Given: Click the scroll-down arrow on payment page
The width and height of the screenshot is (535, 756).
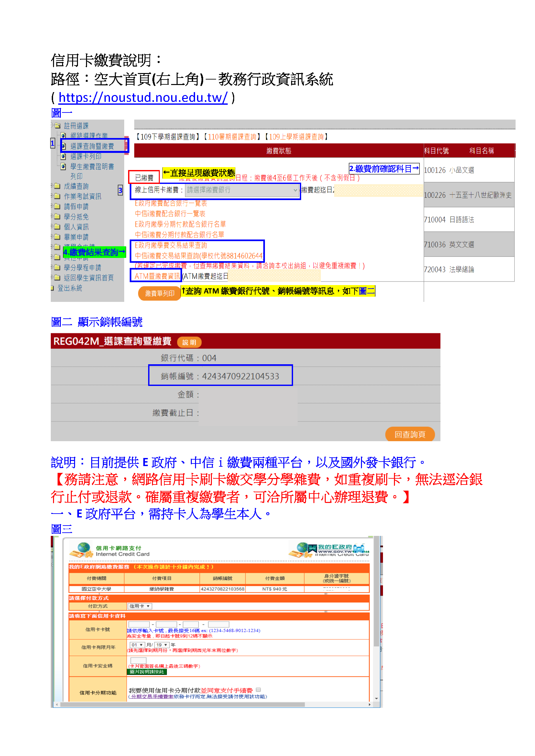Looking at the screenshot, I should (376, 698).
